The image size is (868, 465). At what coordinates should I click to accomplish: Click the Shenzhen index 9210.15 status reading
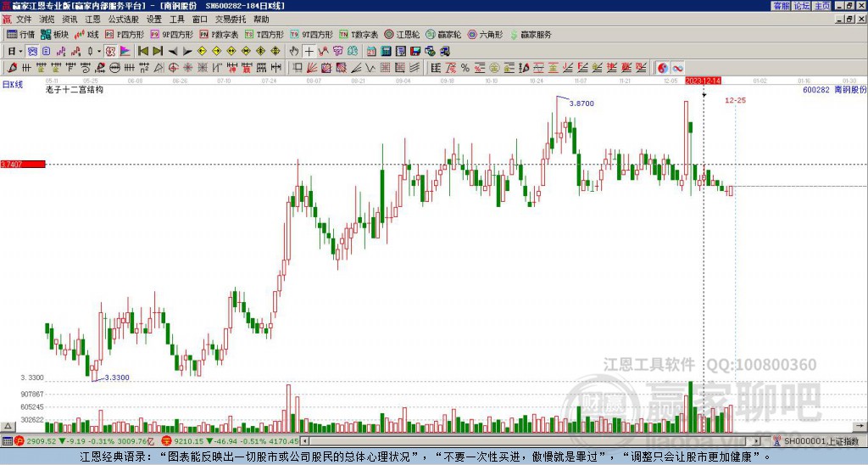189,441
